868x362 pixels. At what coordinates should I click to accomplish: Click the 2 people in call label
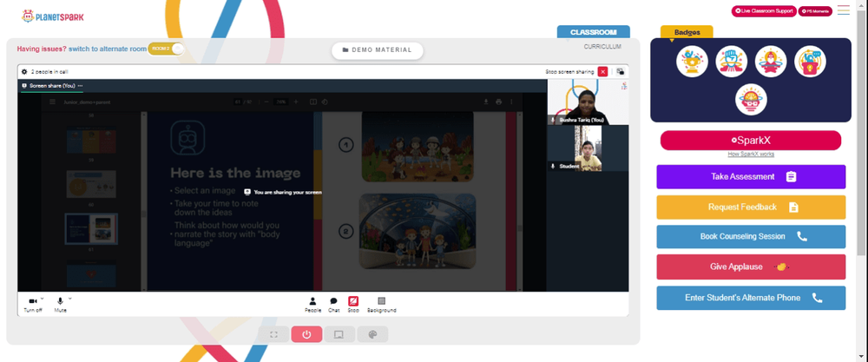pyautogui.click(x=49, y=72)
